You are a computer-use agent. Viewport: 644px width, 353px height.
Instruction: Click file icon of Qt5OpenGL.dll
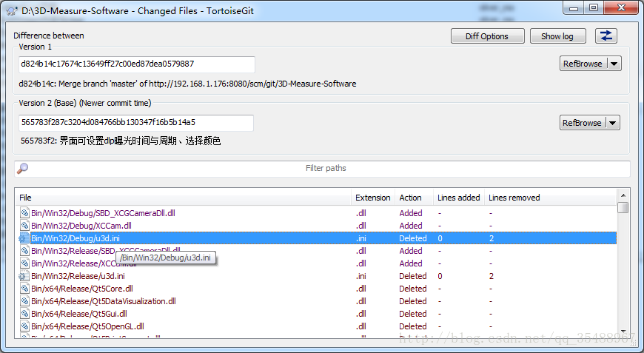[24, 326]
